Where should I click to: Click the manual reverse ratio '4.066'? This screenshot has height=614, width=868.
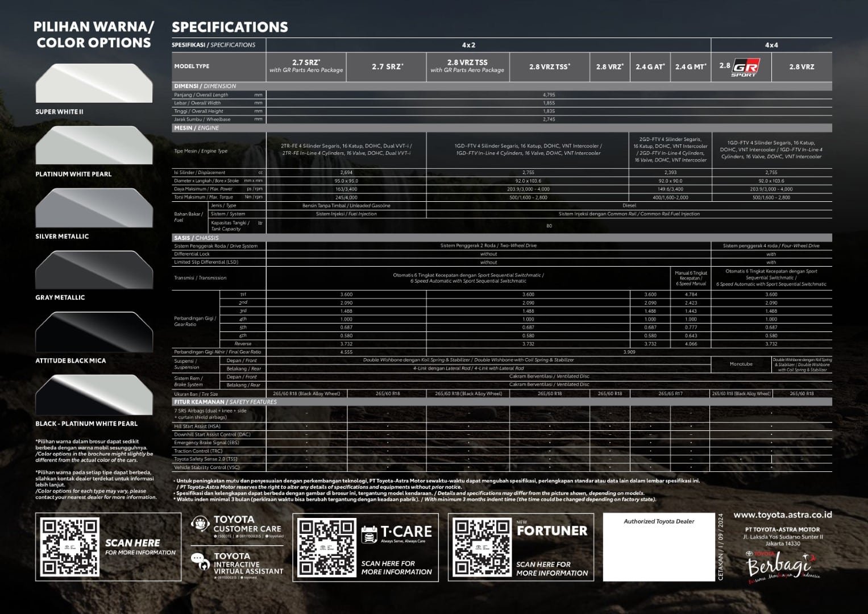coord(691,344)
